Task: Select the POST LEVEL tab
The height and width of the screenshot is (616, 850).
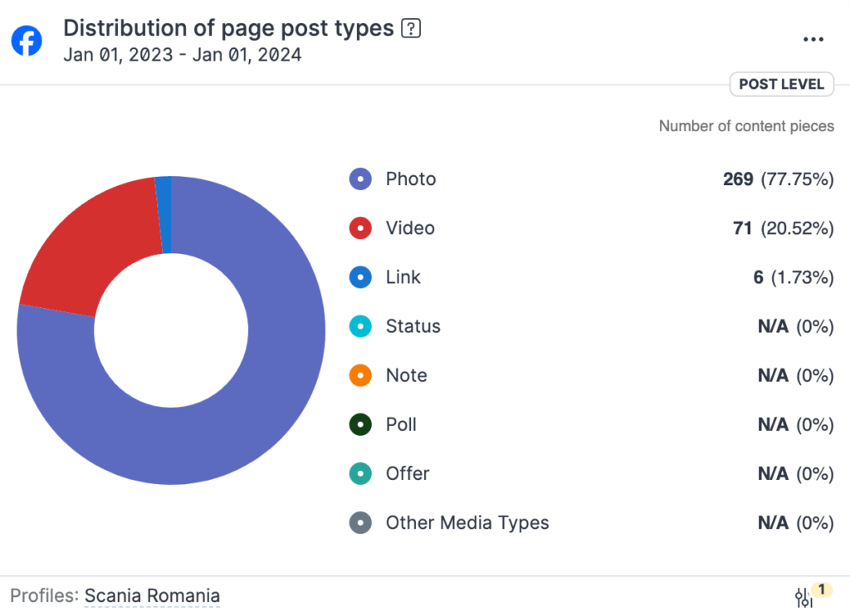Action: (781, 84)
